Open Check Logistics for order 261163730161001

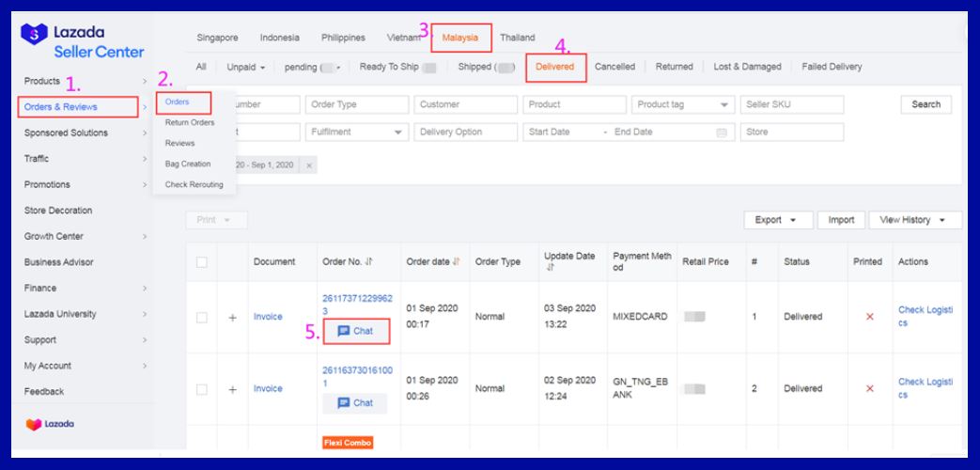point(926,389)
